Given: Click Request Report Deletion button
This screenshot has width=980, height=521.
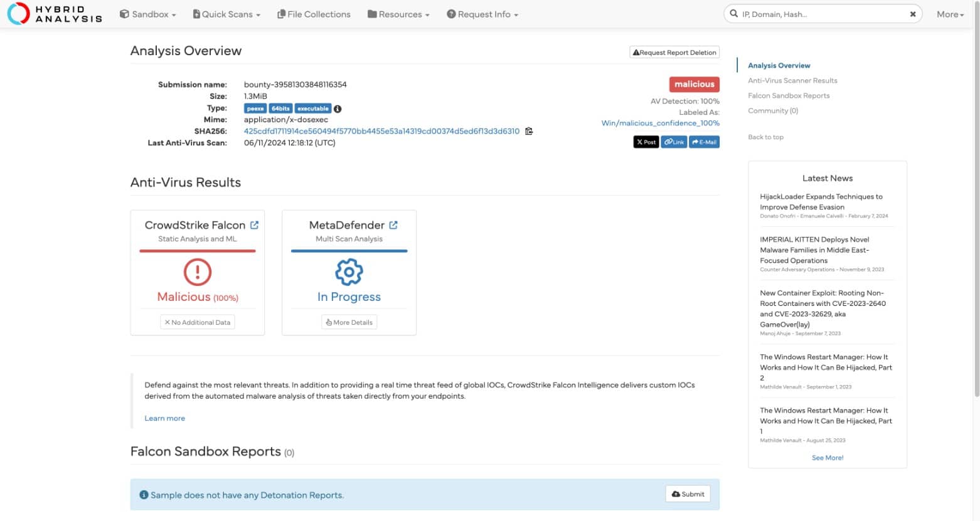Looking at the screenshot, I should coord(674,53).
